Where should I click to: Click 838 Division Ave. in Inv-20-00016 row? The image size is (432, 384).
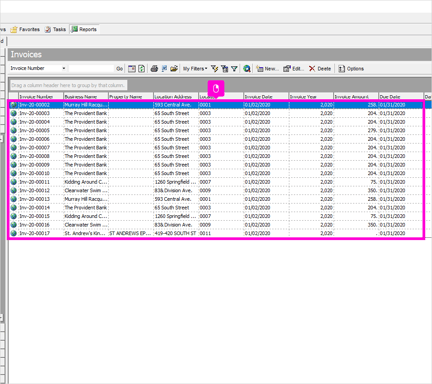[x=173, y=225]
